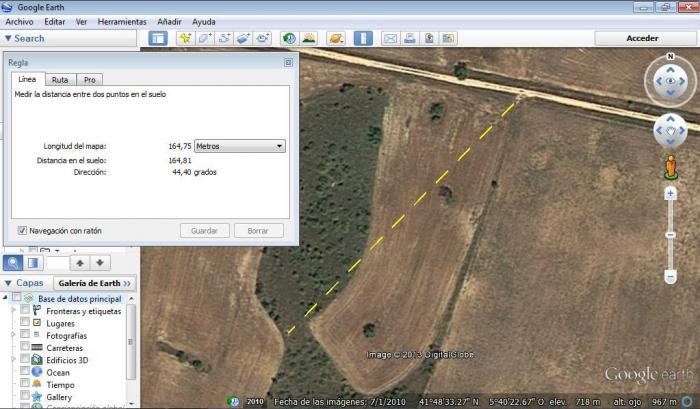Check Base de datos principal layer
Screen dimensions: 700x409
(17, 297)
